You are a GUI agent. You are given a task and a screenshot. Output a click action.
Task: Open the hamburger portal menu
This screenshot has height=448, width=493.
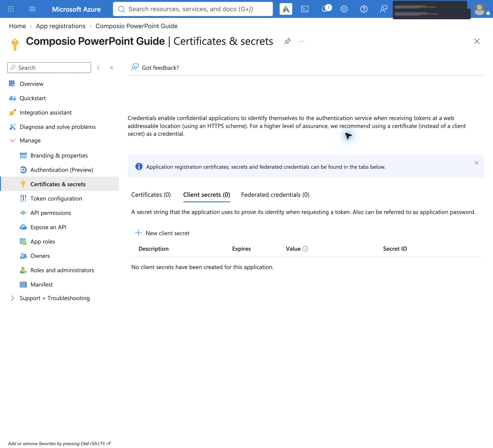(x=32, y=9)
